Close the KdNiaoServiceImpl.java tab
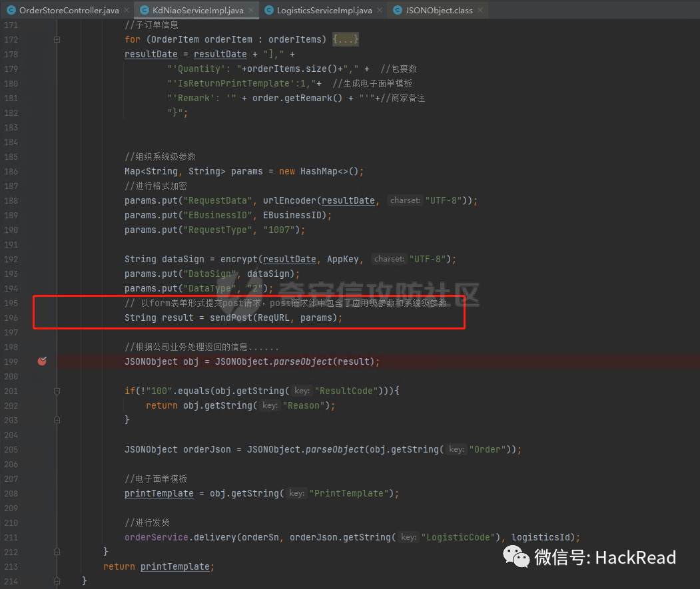Image resolution: width=700 pixels, height=589 pixels. (251, 10)
